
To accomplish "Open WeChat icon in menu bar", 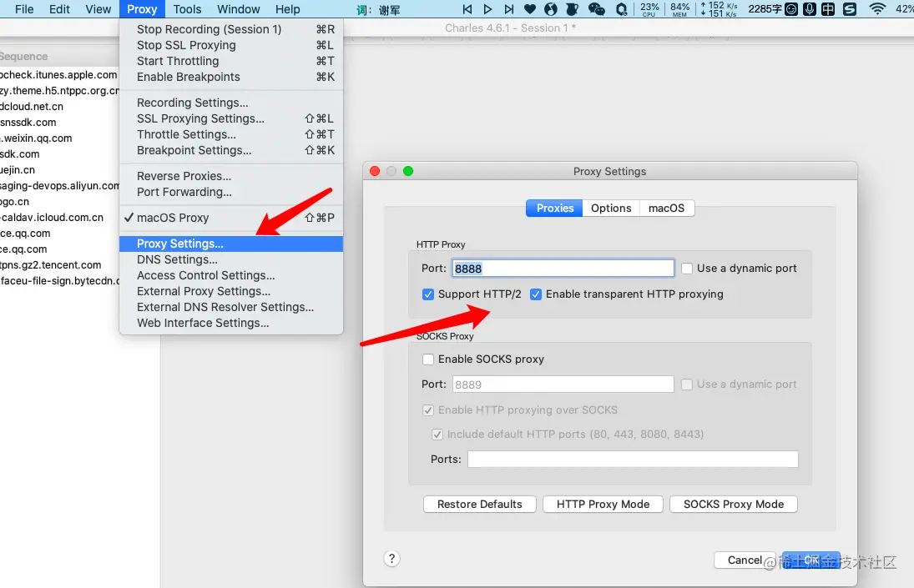I will click(596, 8).
